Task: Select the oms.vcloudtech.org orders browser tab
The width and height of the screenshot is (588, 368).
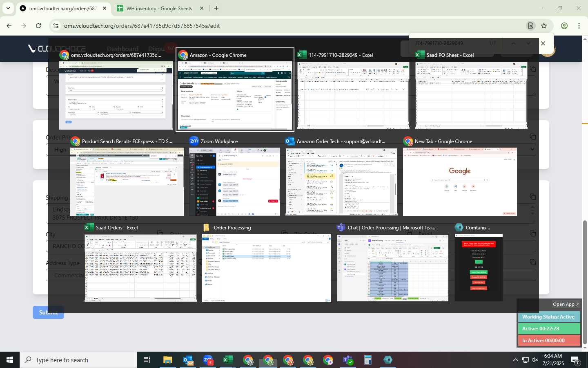Action: (x=63, y=8)
